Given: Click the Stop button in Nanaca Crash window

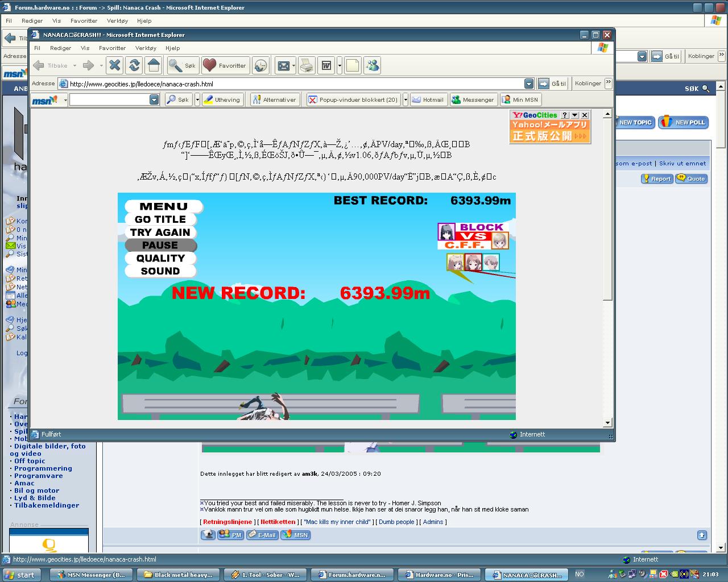Looking at the screenshot, I should (x=115, y=65).
